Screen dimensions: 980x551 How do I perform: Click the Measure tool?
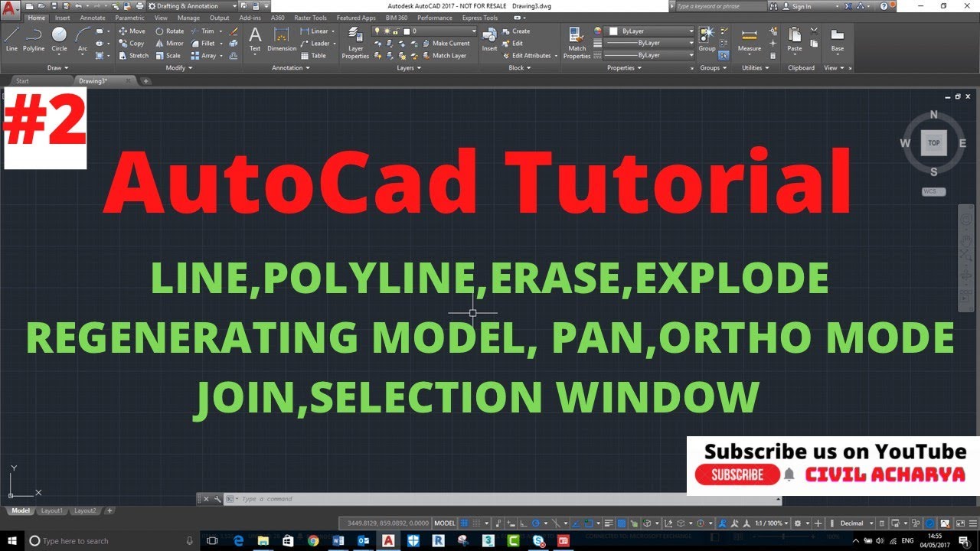coord(750,40)
